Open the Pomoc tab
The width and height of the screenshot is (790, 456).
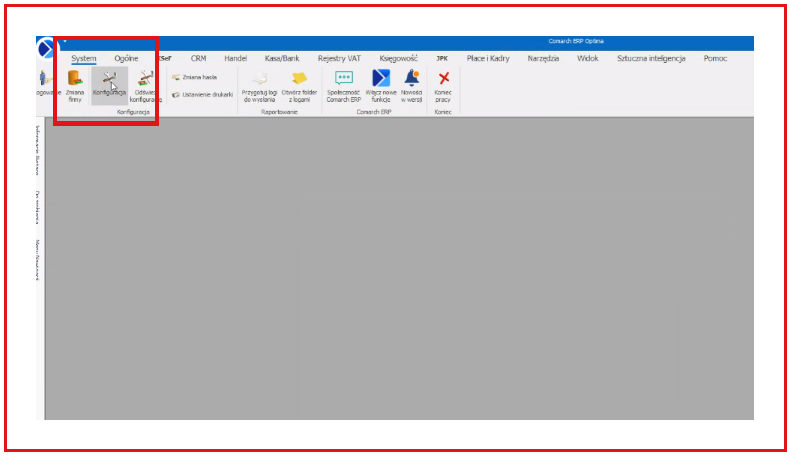tap(715, 58)
